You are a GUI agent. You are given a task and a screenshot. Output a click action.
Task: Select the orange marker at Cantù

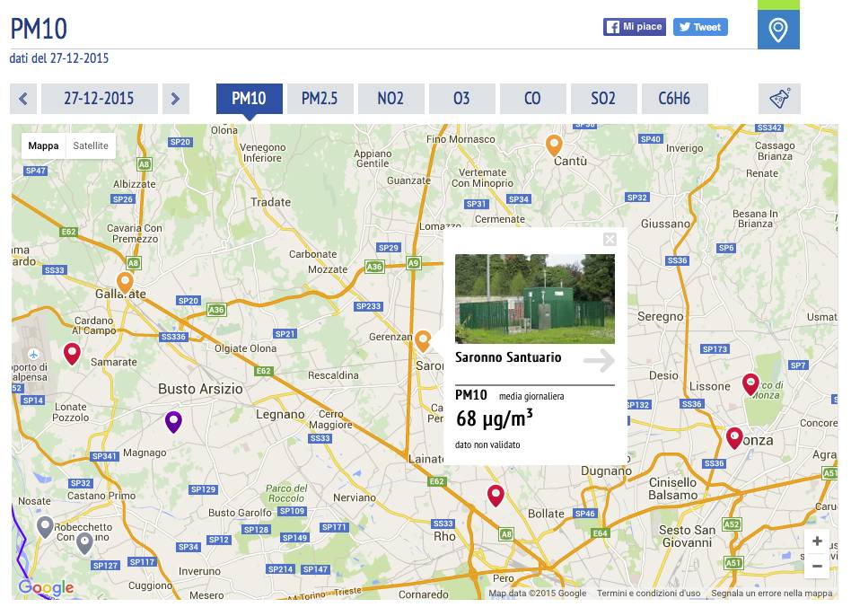tap(555, 144)
